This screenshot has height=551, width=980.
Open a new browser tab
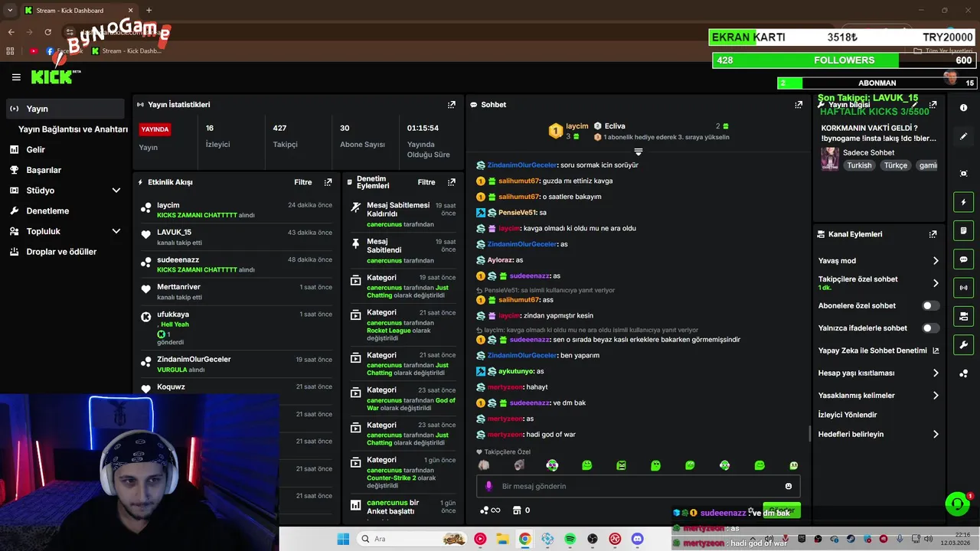point(149,10)
